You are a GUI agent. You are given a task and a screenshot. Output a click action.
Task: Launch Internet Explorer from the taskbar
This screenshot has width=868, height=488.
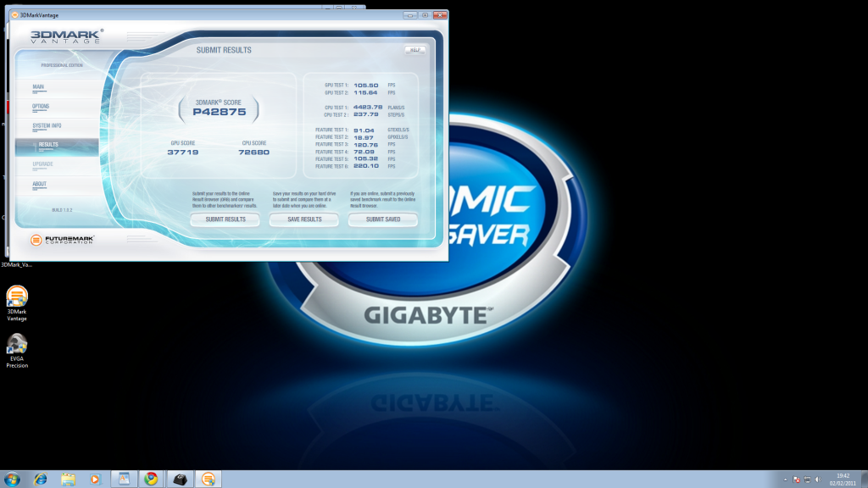pos(41,479)
